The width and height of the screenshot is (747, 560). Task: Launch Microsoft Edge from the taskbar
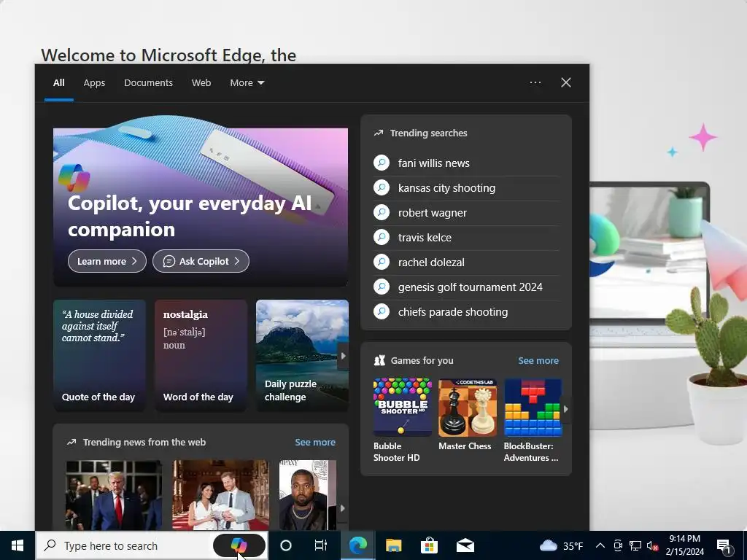[x=357, y=545]
